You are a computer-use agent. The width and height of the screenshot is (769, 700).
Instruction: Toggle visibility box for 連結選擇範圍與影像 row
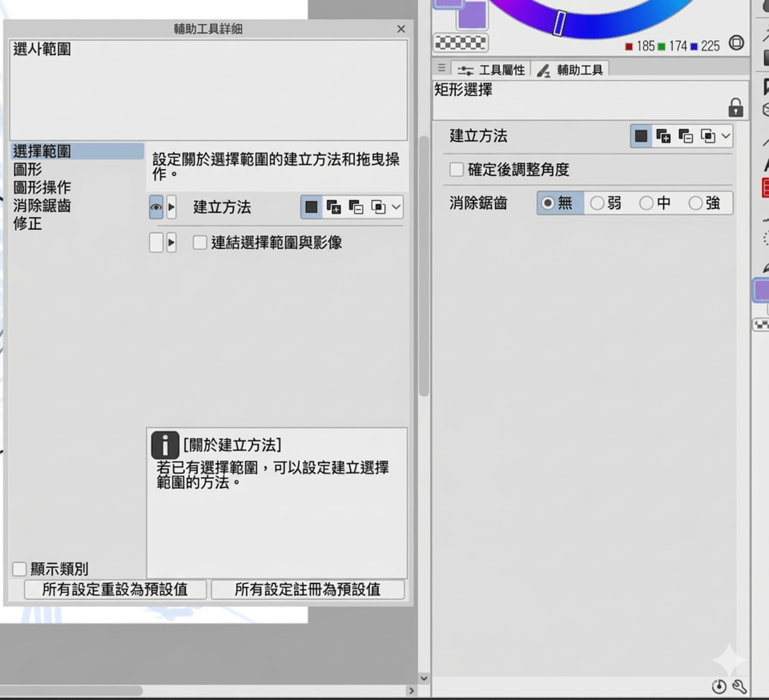pyautogui.click(x=156, y=242)
